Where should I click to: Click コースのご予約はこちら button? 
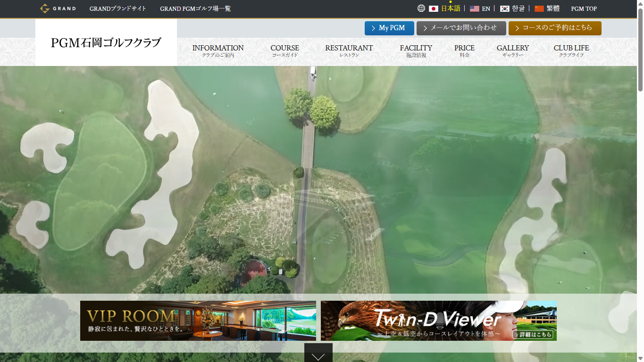pyautogui.click(x=555, y=28)
